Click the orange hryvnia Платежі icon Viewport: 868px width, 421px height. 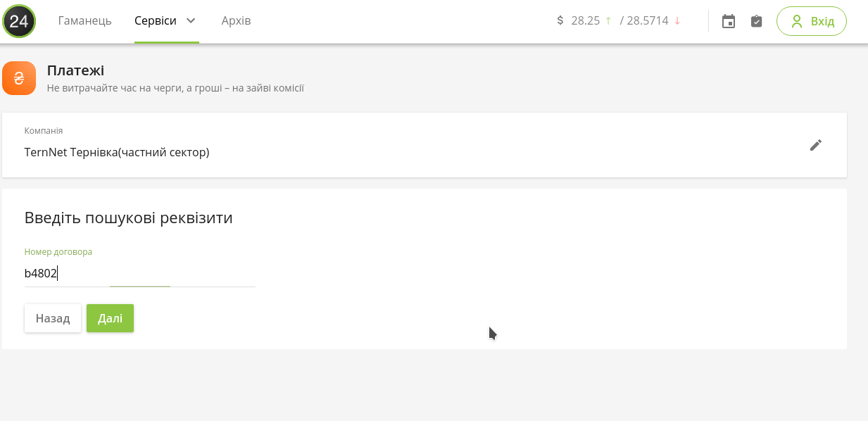point(19,78)
